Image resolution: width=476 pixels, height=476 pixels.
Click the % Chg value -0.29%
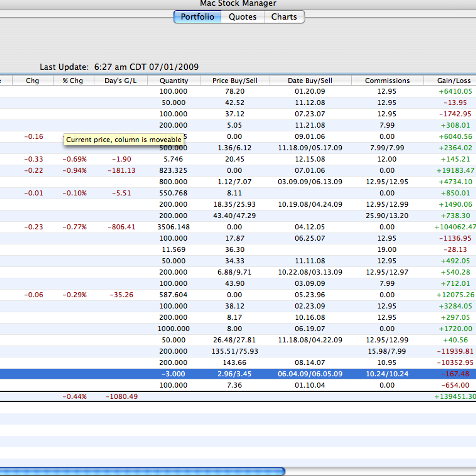pos(74,295)
